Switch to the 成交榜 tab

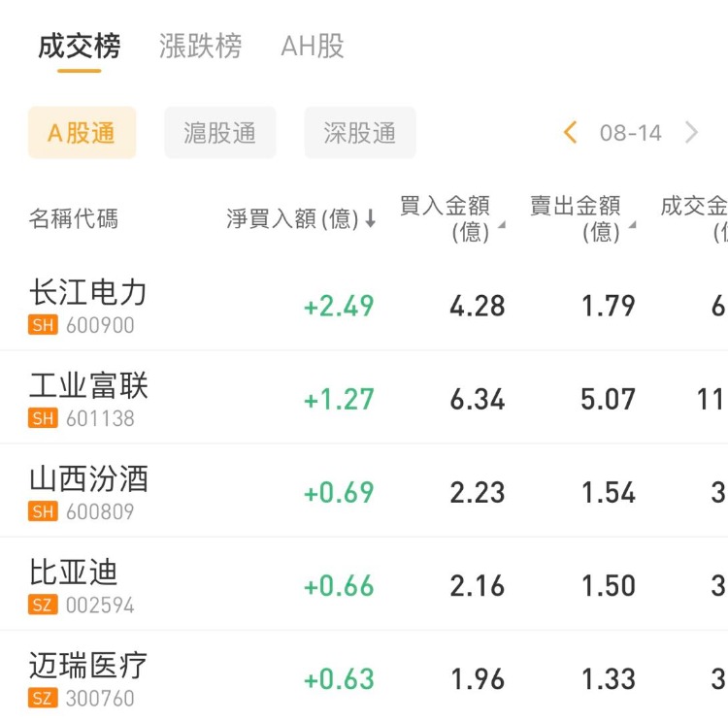point(79,46)
